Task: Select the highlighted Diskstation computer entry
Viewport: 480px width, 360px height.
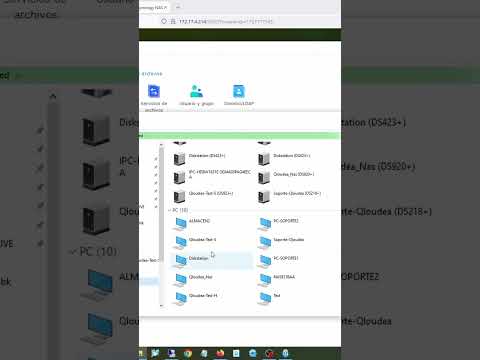Action: [212, 261]
